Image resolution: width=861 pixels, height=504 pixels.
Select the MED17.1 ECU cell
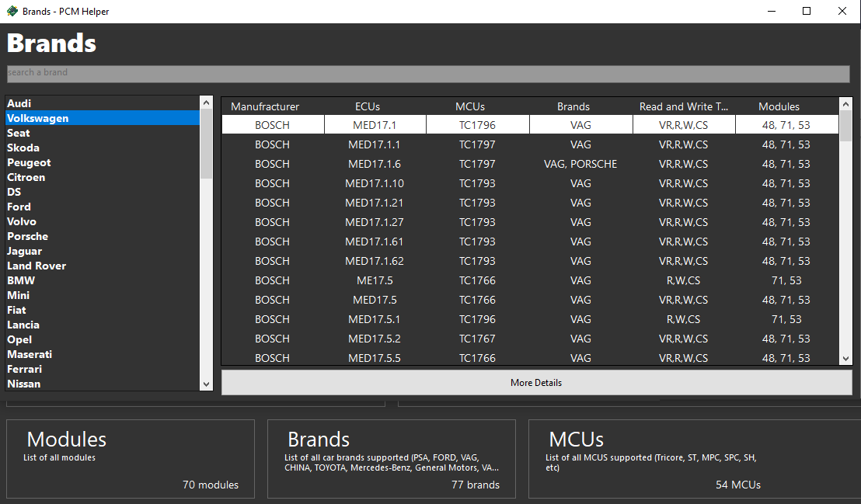pos(375,125)
